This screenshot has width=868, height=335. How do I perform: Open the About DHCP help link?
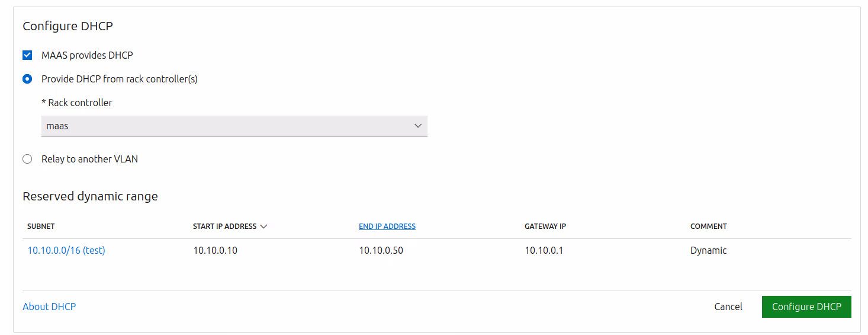(x=49, y=307)
